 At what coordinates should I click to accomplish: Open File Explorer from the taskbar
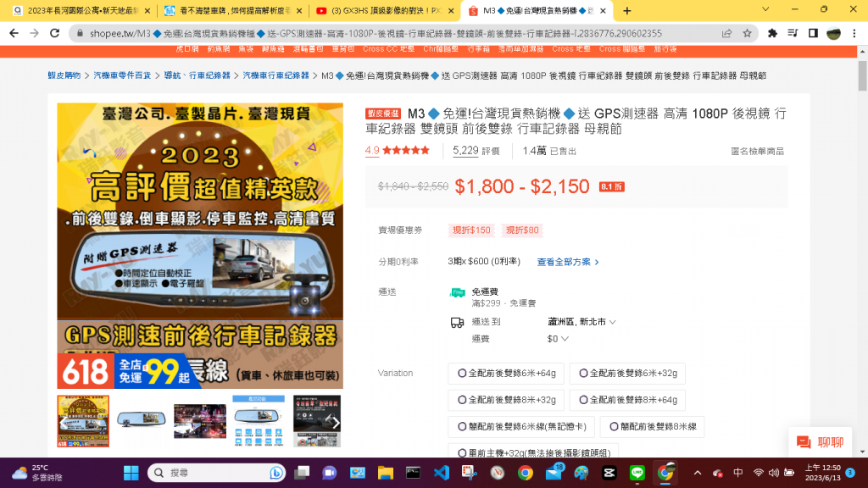386,473
